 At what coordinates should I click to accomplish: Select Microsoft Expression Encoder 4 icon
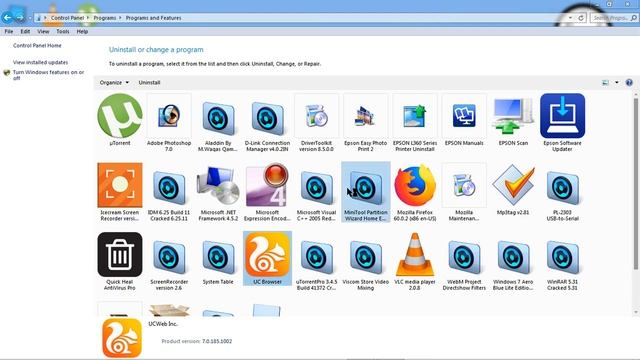click(x=267, y=185)
